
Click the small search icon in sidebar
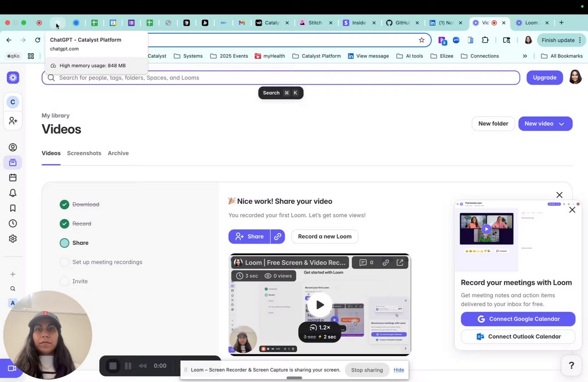pyautogui.click(x=13, y=289)
